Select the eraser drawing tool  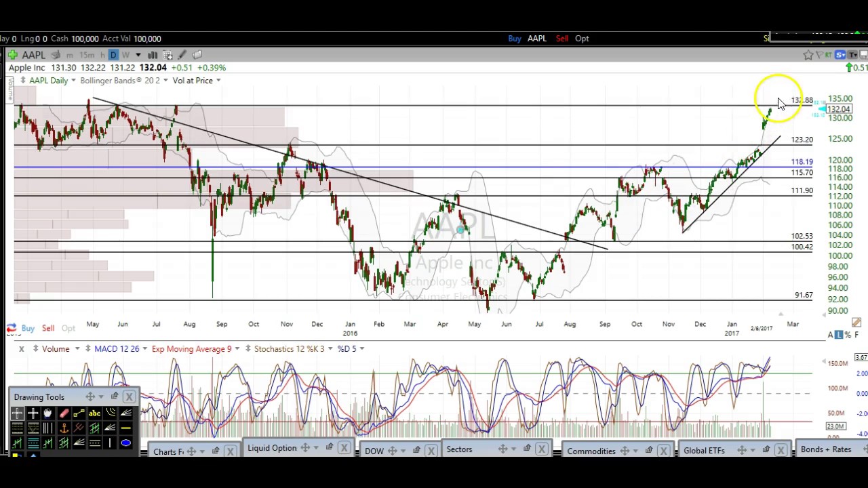(x=64, y=413)
